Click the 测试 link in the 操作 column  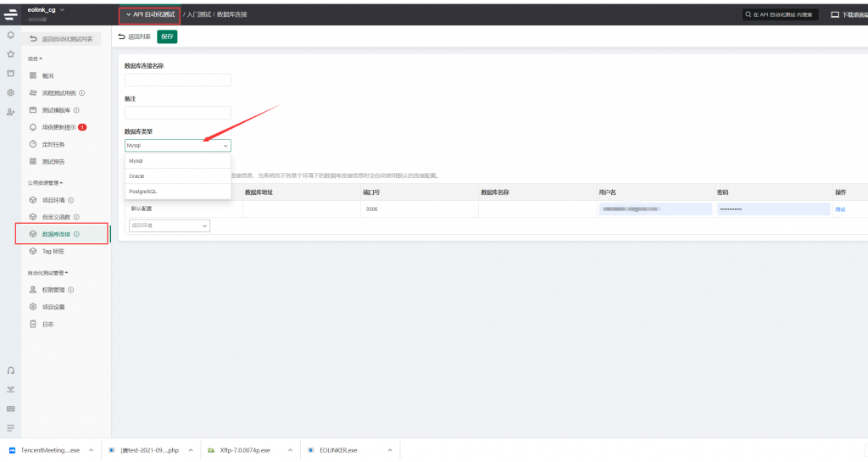839,209
